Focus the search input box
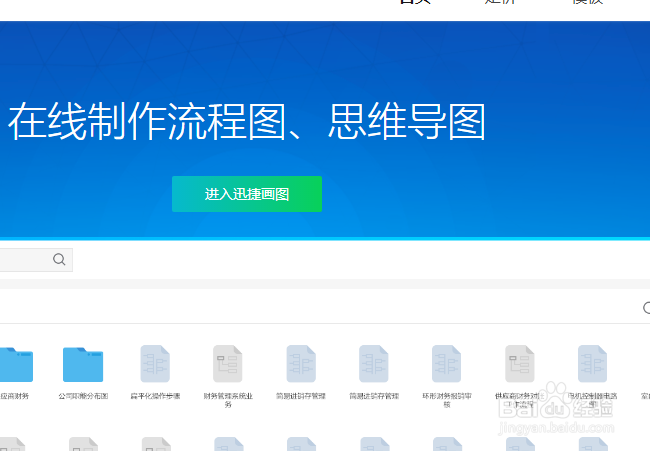650x451 pixels. click(36, 260)
